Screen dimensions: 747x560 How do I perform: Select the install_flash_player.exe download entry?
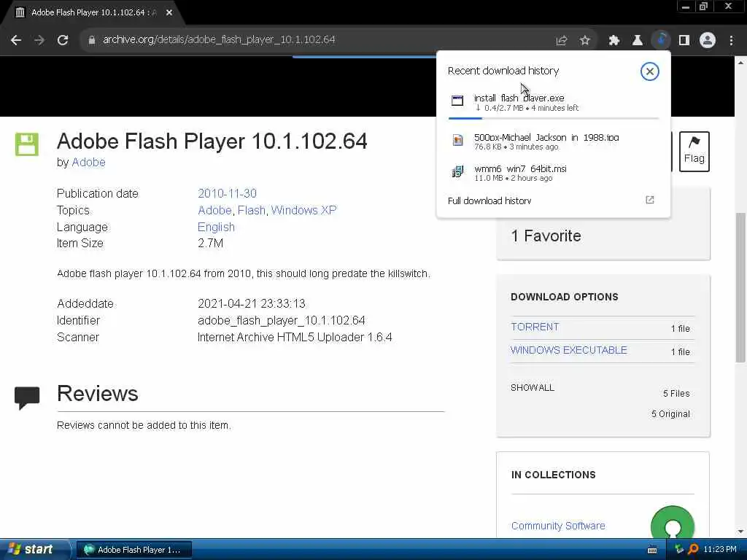point(553,104)
